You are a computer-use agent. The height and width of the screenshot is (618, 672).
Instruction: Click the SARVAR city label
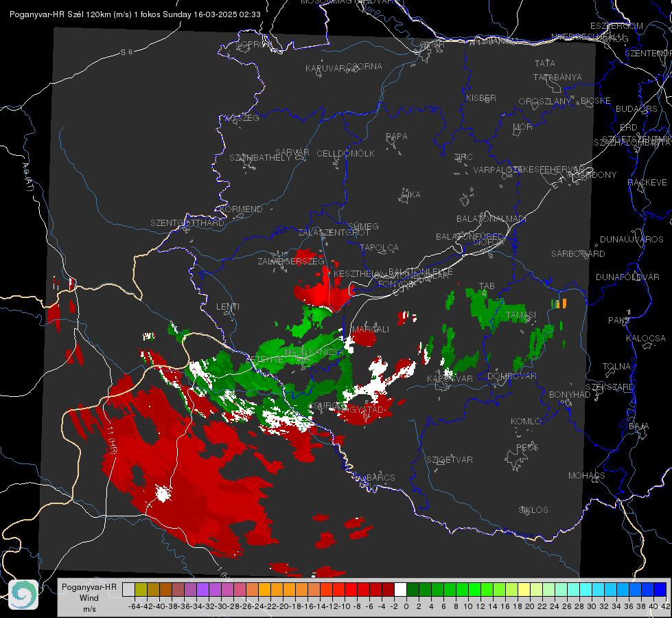292,152
